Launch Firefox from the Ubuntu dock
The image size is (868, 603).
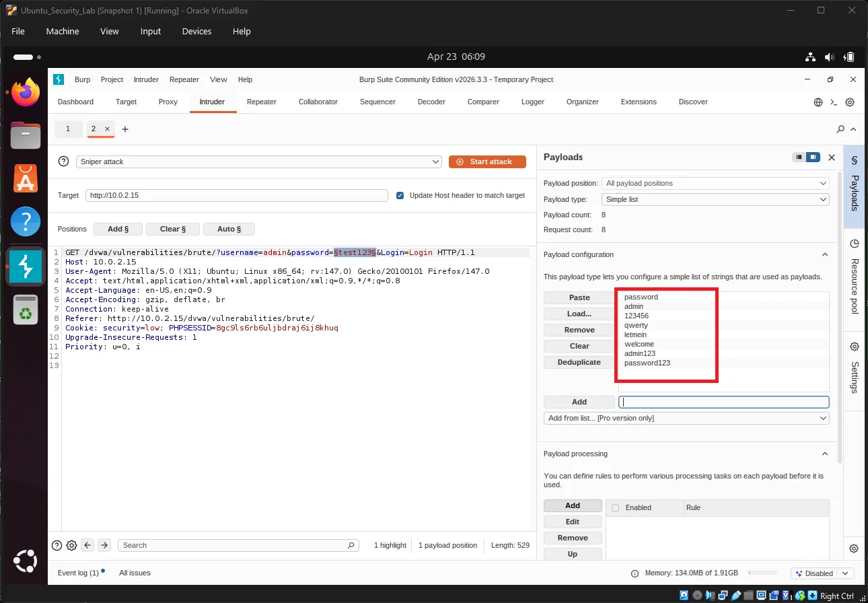click(25, 92)
